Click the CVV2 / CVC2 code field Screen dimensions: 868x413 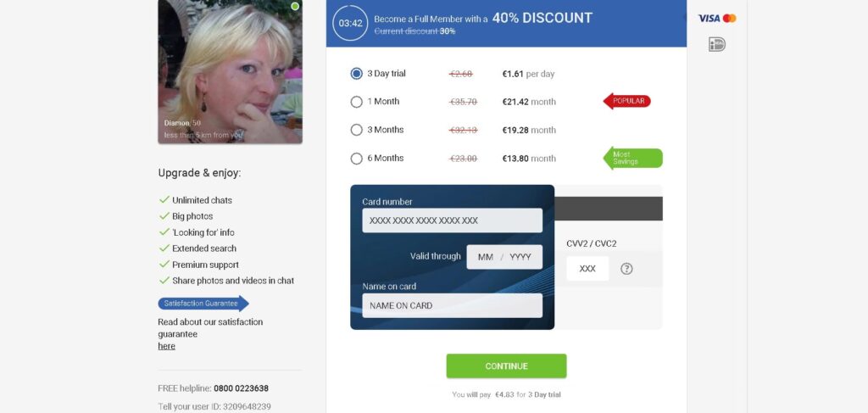[x=587, y=269]
